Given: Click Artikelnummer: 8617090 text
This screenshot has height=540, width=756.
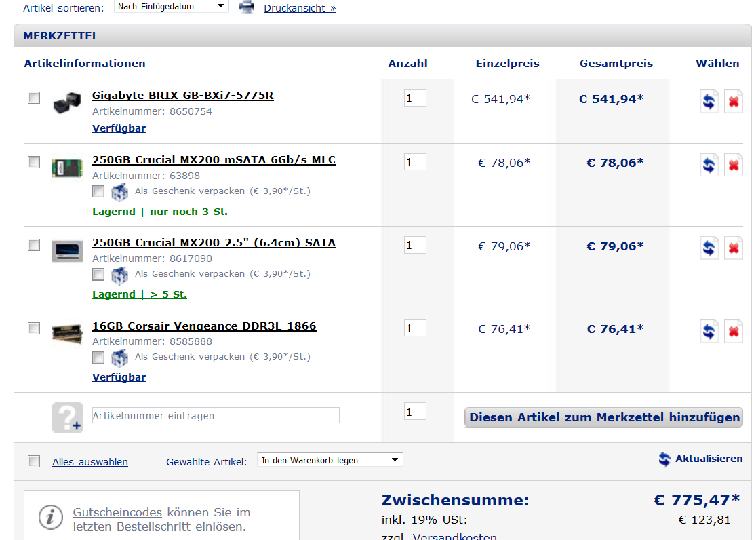Looking at the screenshot, I should tap(152, 258).
